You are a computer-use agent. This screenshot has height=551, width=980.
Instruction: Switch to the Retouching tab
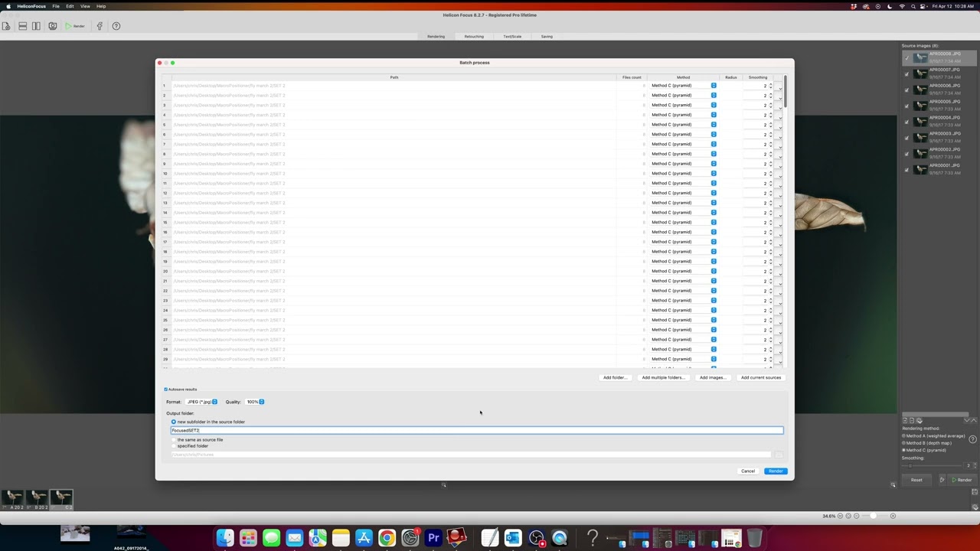pyautogui.click(x=474, y=37)
